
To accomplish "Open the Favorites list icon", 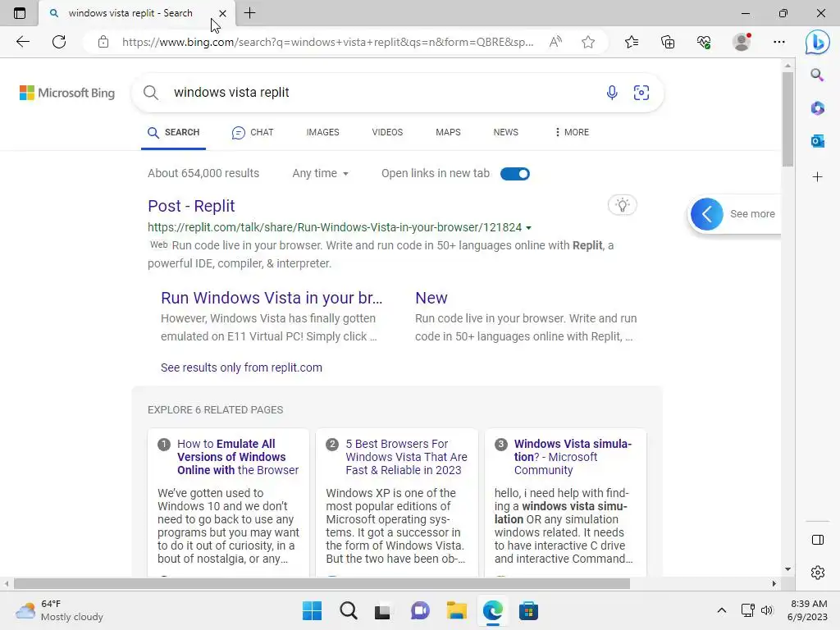I will tap(632, 42).
